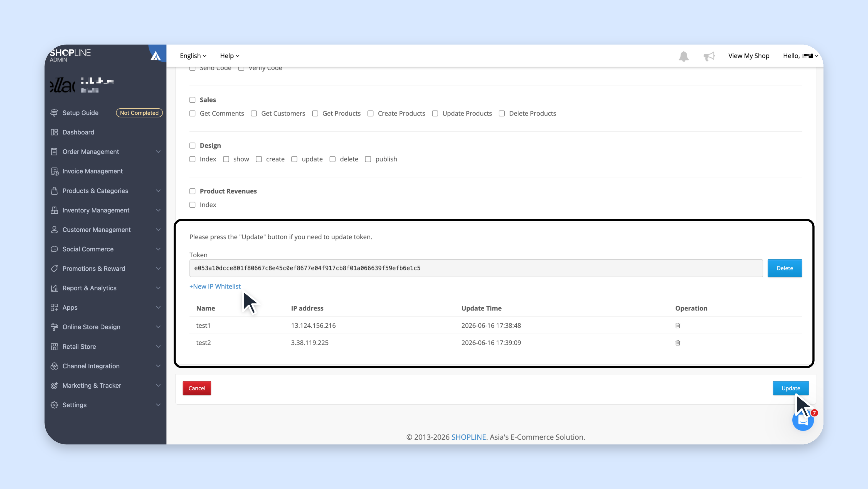Open the live chat bubble icon
The height and width of the screenshot is (489, 868).
click(x=803, y=420)
